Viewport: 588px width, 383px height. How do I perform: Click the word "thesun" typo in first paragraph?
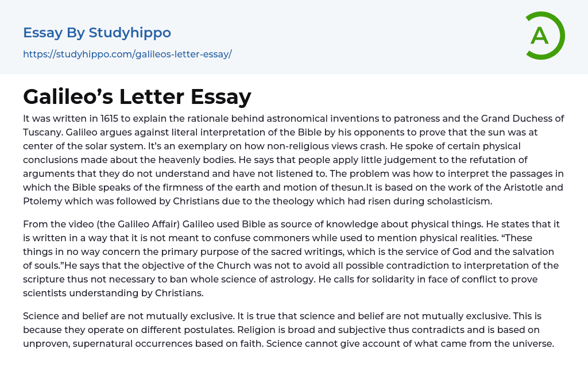[350, 188]
